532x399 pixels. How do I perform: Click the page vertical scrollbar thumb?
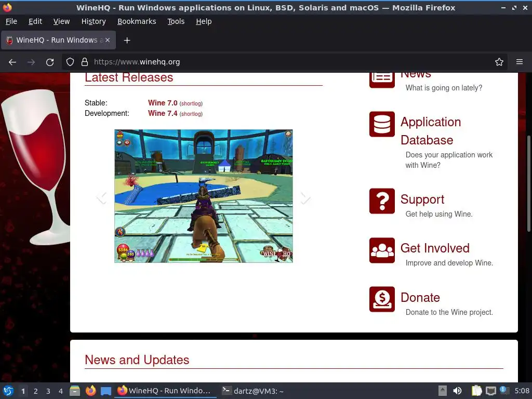click(528, 184)
